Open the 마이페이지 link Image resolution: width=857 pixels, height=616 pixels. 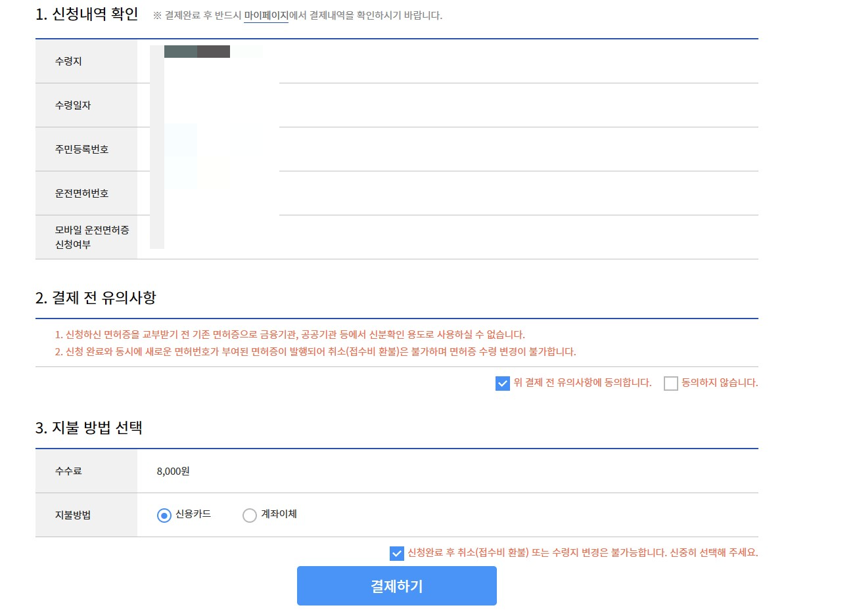click(x=266, y=15)
